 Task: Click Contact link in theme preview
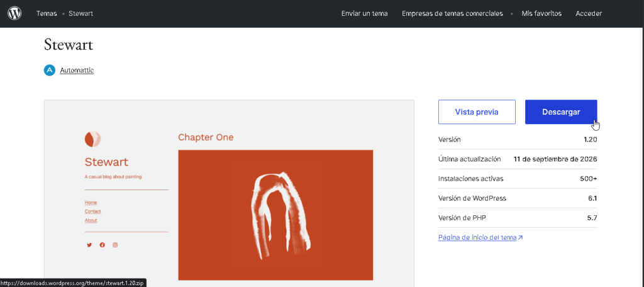pyautogui.click(x=93, y=211)
